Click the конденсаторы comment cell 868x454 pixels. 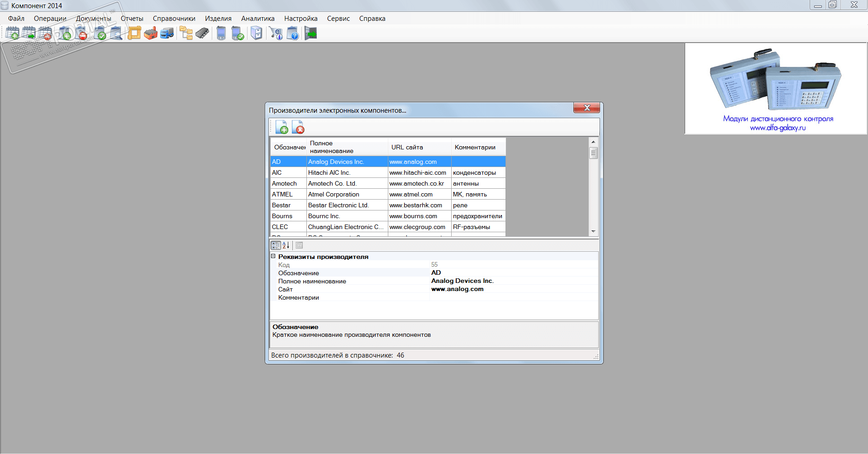point(478,172)
